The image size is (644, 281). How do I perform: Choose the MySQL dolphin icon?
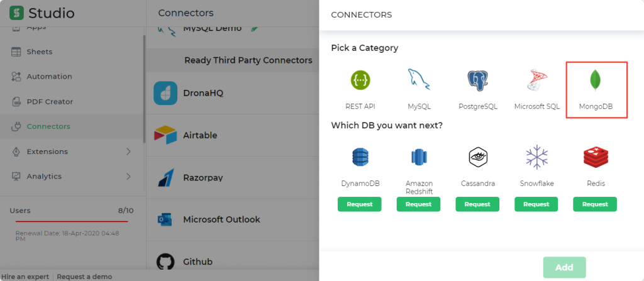coord(419,79)
